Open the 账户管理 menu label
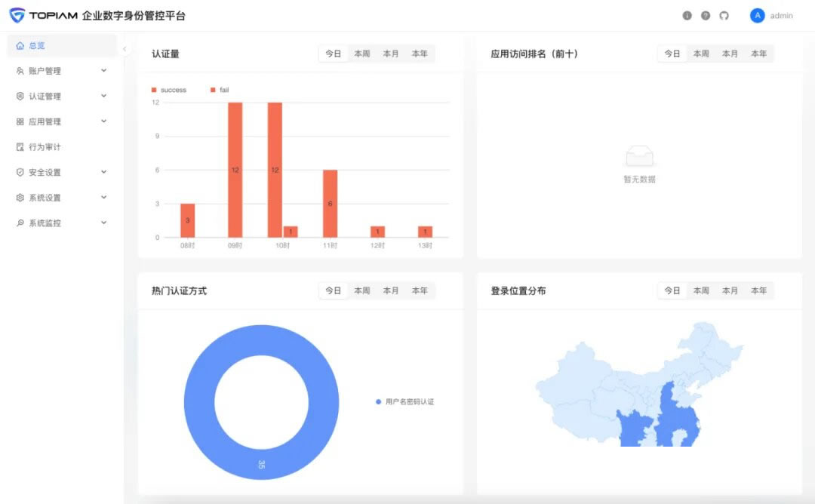 pos(45,71)
